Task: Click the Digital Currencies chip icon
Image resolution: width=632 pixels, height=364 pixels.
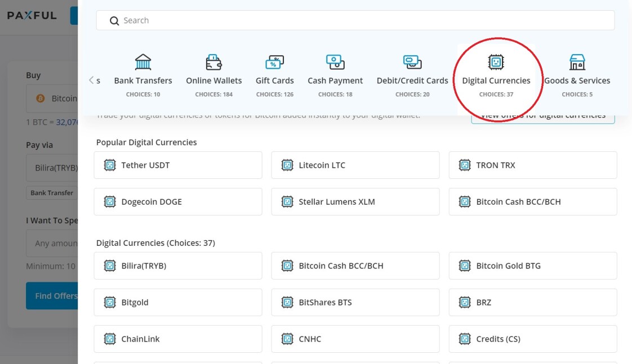Action: pyautogui.click(x=496, y=62)
